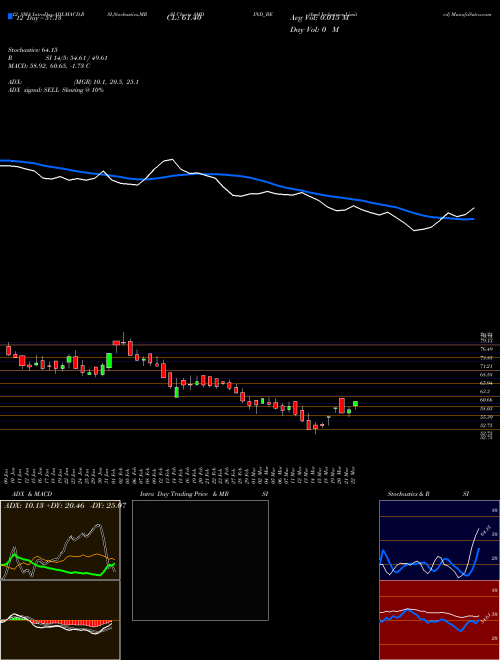Click the 'MACD: 58.92, 60.65, -1.73 C' line

[49, 66]
